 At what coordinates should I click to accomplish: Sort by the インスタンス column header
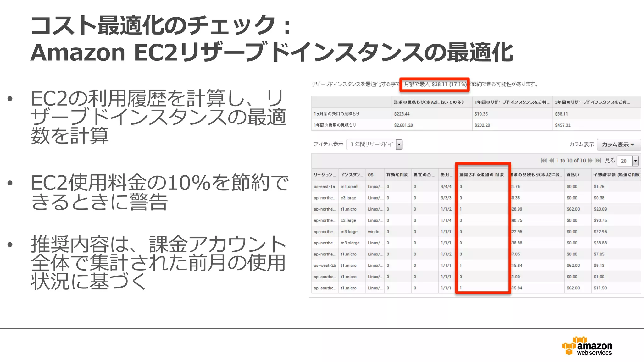[352, 175]
